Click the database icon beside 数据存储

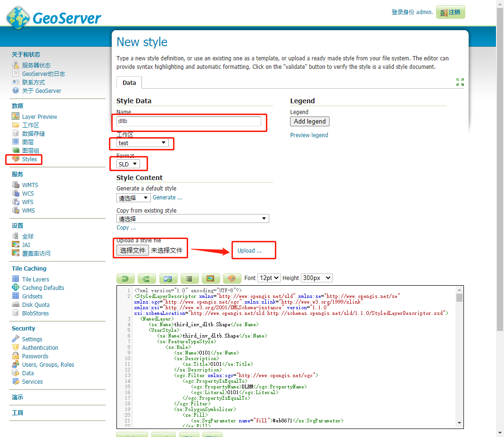tap(16, 133)
